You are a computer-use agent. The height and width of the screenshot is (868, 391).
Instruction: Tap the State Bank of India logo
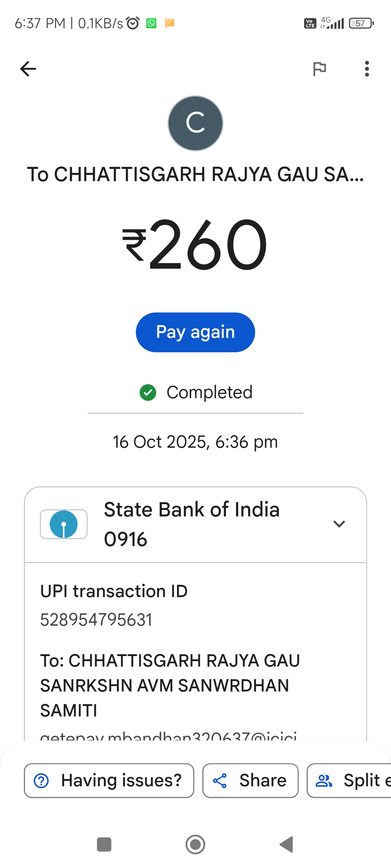coord(64,524)
